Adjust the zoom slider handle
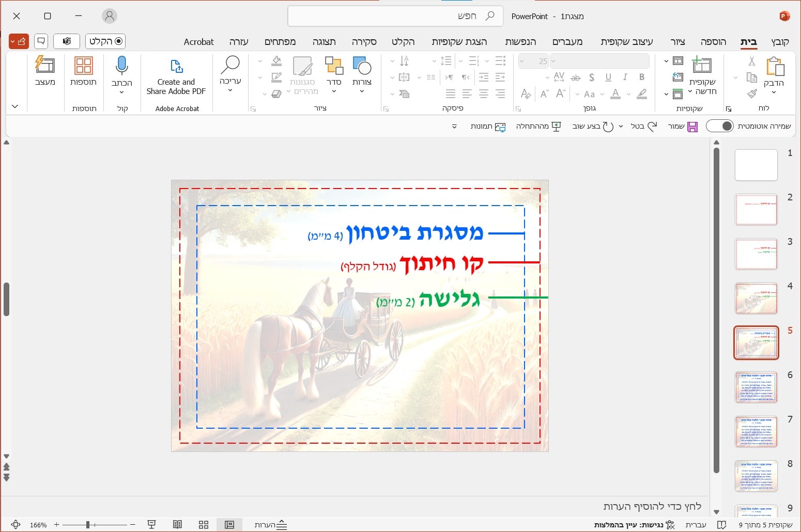 pyautogui.click(x=88, y=525)
